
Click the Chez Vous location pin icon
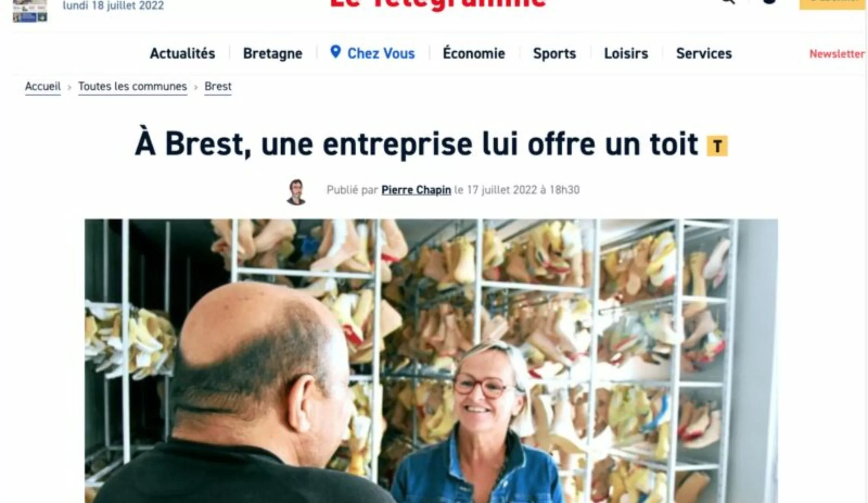335,52
